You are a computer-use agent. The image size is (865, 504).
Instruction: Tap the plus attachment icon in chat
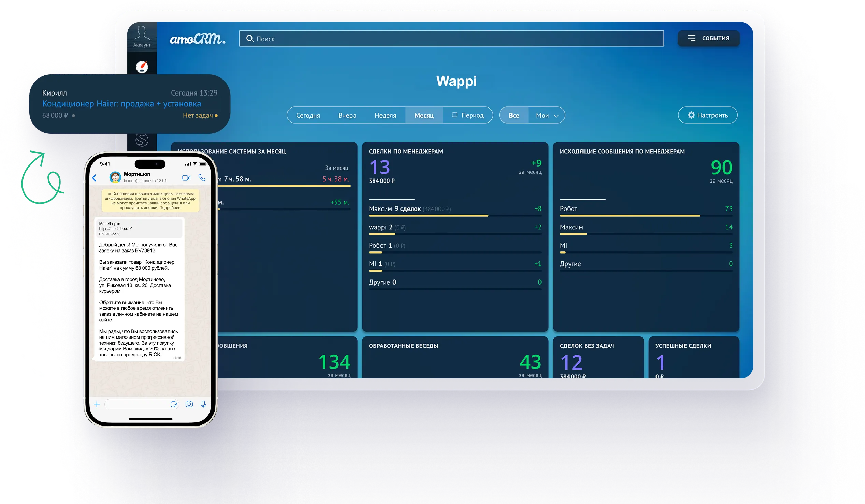coord(97,404)
